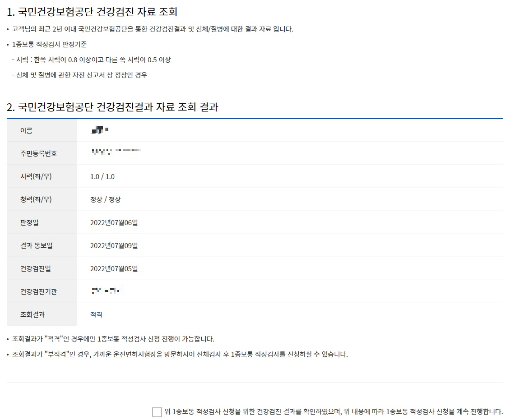
Task: Click the blurred exam institution value
Action: coord(107,291)
